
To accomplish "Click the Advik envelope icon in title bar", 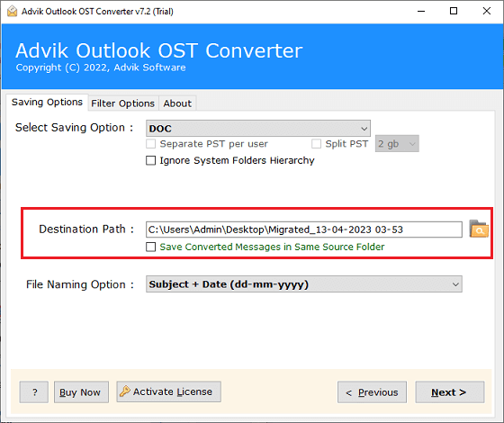I will pos(12,11).
